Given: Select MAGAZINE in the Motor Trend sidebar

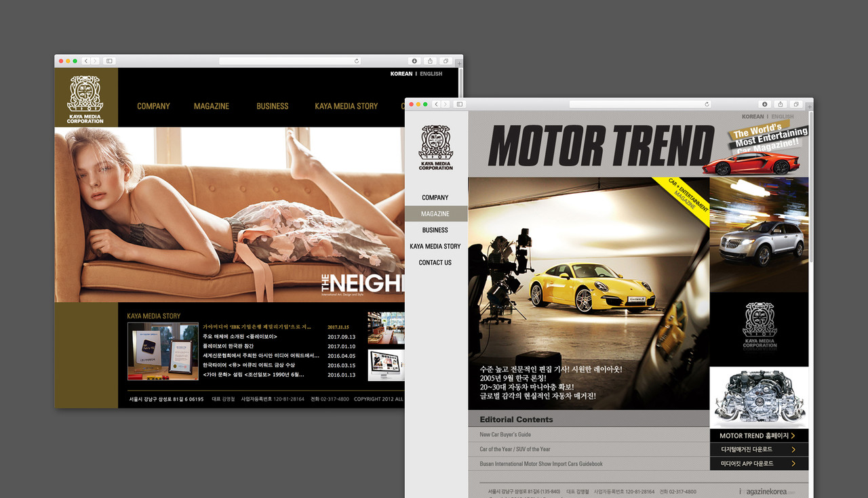Looking at the screenshot, I should [x=435, y=214].
